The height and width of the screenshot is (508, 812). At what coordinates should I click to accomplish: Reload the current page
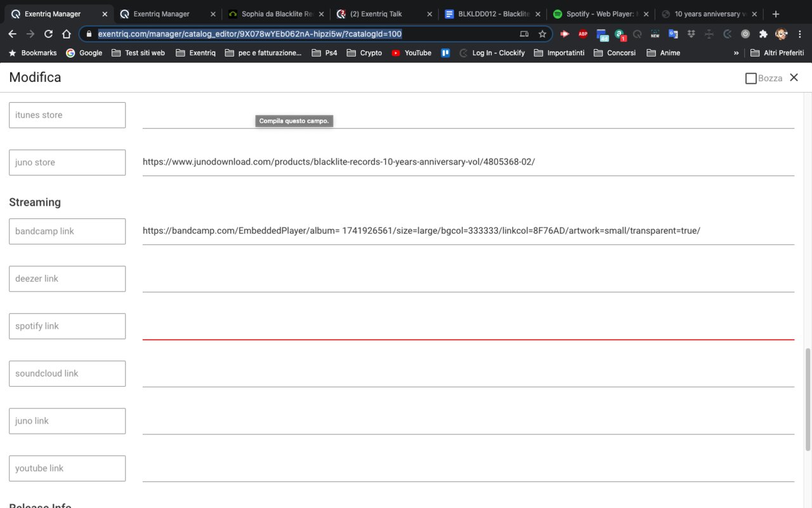pos(48,34)
